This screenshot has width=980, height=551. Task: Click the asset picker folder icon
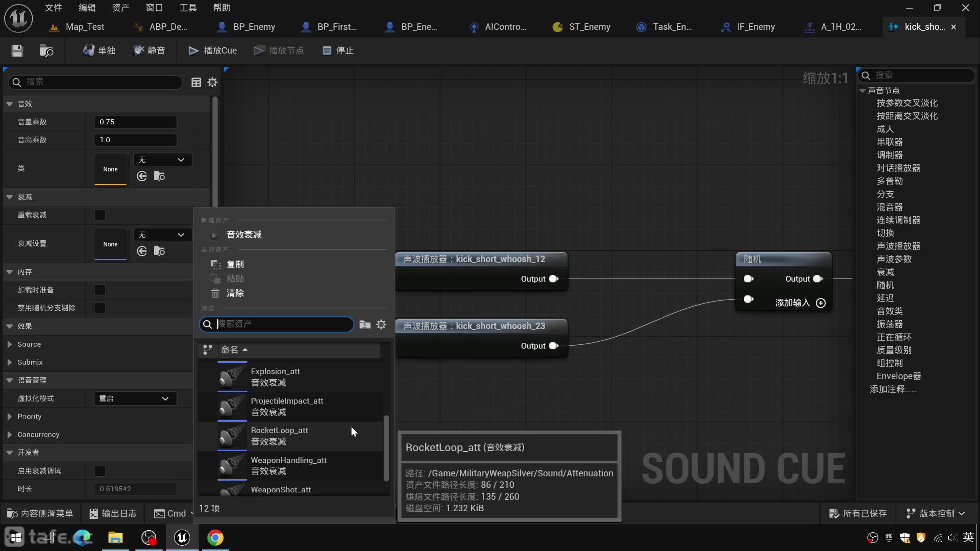365,324
